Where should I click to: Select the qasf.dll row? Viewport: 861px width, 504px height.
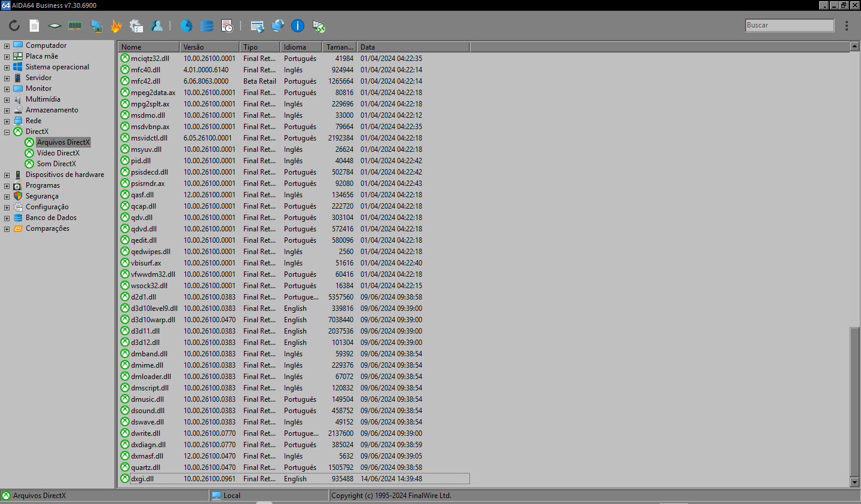coord(294,195)
